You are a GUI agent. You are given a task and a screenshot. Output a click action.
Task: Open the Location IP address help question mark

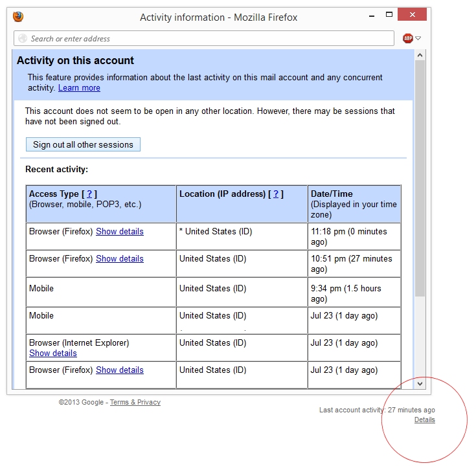coord(276,194)
